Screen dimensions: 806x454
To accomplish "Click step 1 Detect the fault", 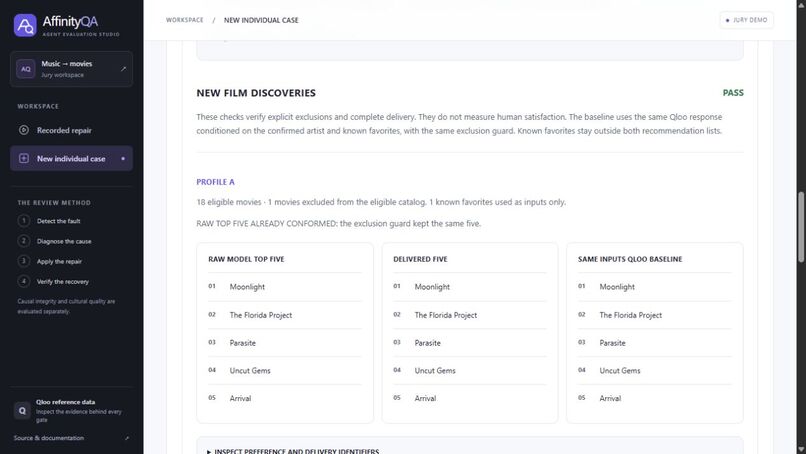I will (58, 221).
